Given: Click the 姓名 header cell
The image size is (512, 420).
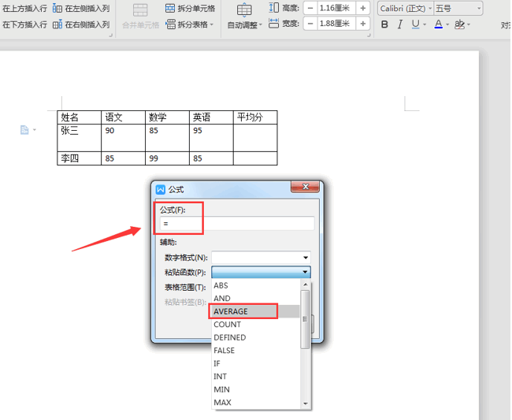Looking at the screenshot, I should (x=79, y=117).
